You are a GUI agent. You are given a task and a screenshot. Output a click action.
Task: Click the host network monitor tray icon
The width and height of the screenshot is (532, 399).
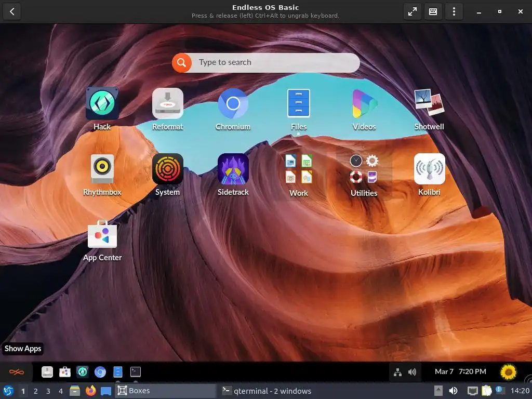[x=472, y=391]
